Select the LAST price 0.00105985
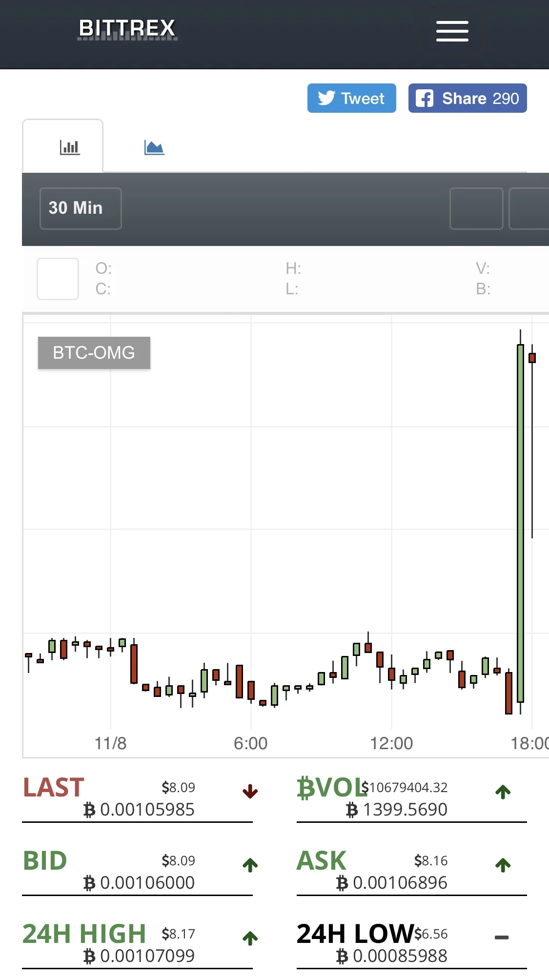Screen dimensions: 549x980 [x=147, y=810]
